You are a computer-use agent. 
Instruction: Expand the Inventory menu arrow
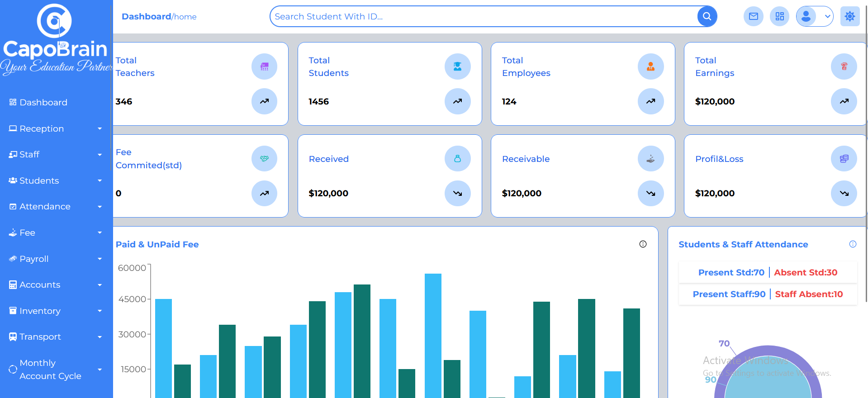tap(100, 311)
